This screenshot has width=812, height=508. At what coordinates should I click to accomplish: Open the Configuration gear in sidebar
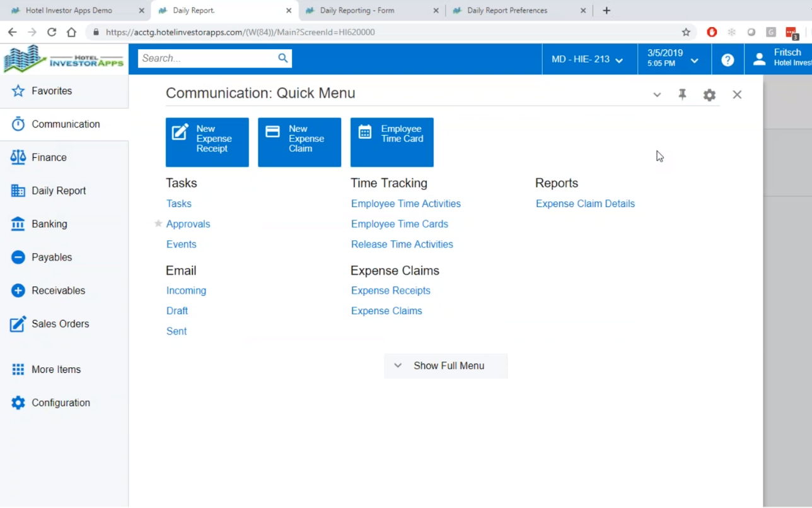[x=18, y=403]
